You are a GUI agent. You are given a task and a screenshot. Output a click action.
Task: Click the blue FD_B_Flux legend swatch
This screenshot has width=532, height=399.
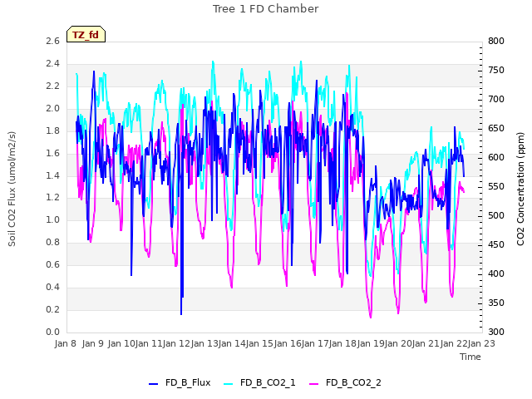[x=153, y=384]
